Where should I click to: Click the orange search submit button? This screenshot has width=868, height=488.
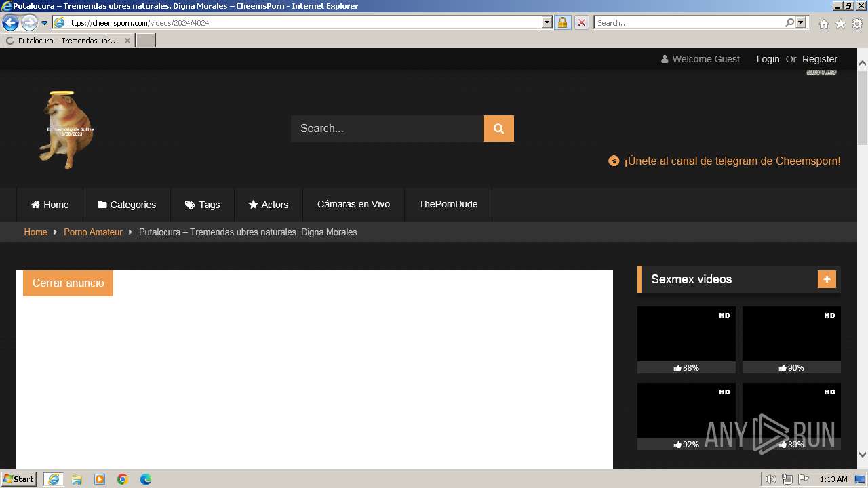(x=498, y=128)
